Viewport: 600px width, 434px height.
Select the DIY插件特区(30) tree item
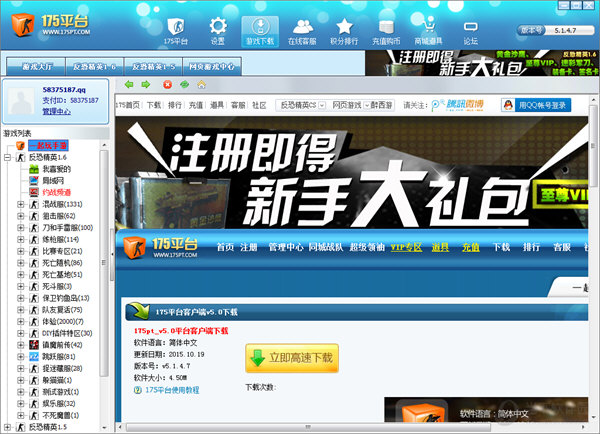(67, 333)
